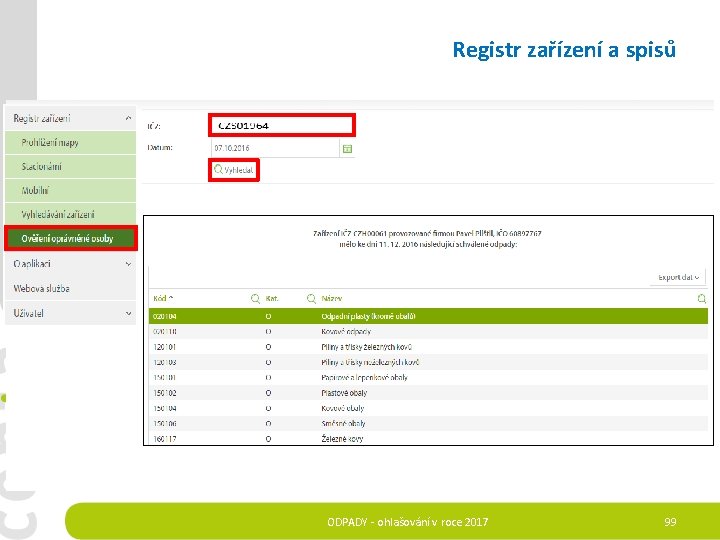Select row Železné kovy
Image resolution: width=720 pixels, height=540 pixels.
(428, 439)
